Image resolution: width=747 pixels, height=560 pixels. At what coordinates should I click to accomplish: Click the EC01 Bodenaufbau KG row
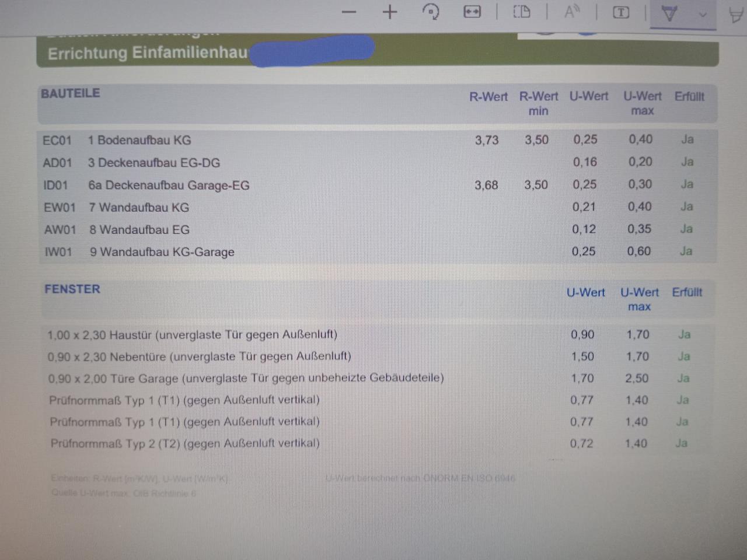[x=139, y=141]
